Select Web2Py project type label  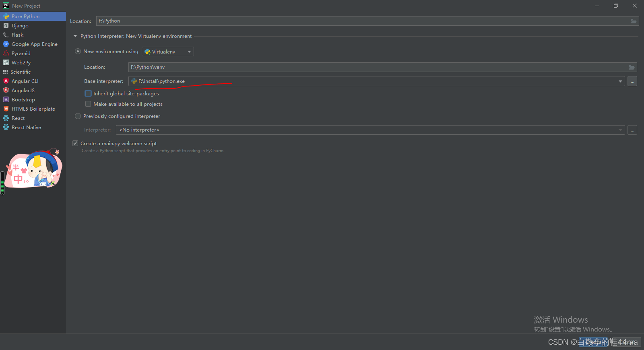click(x=21, y=63)
